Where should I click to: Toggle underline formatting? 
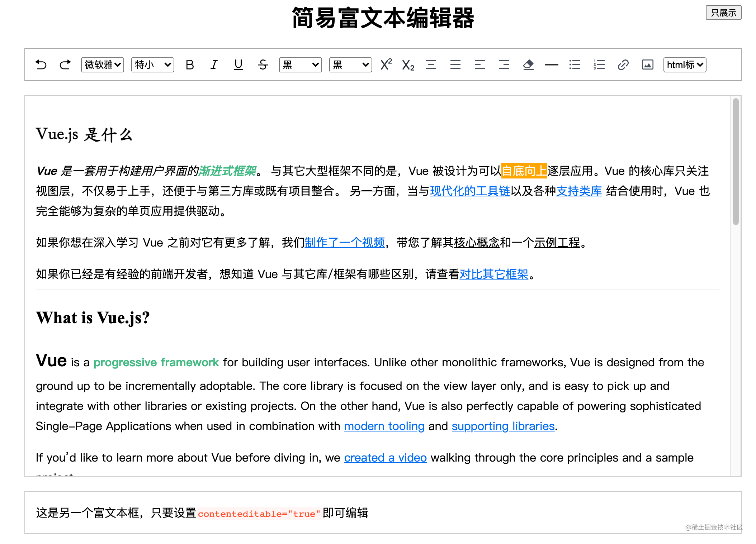coord(238,65)
